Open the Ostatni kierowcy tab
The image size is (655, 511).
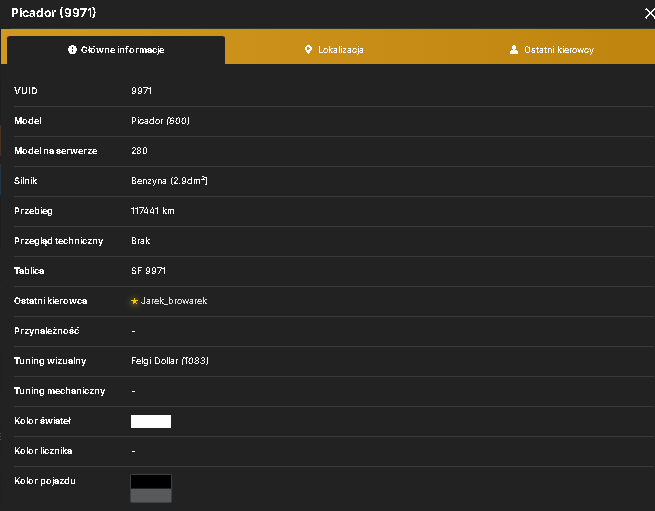551,50
